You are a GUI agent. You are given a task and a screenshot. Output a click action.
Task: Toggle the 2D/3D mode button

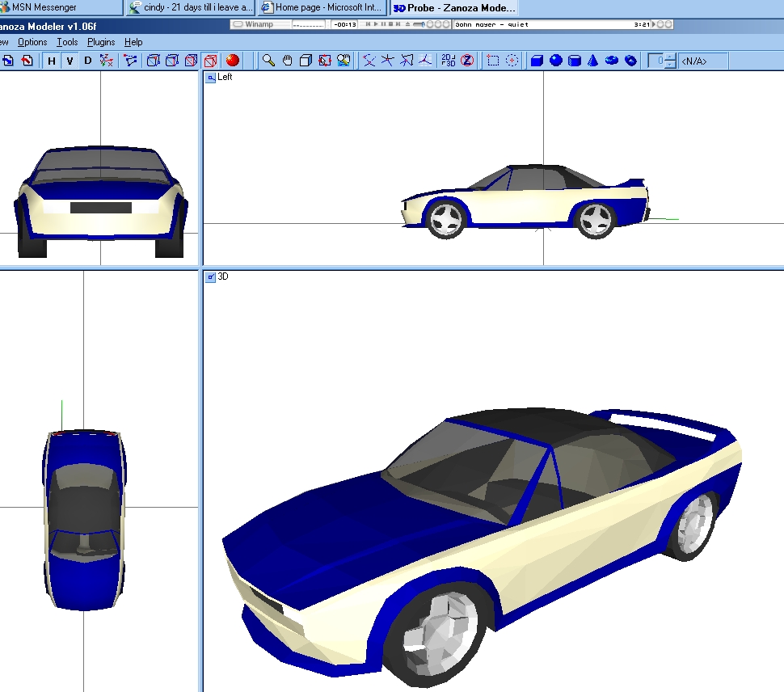[448, 61]
